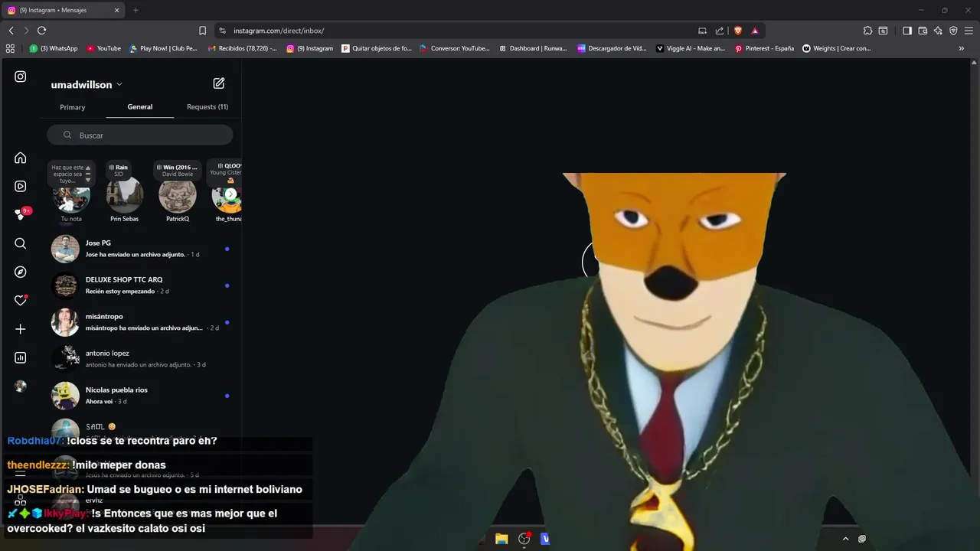The width and height of the screenshot is (980, 551).
Task: Select the General tab
Action: tap(140, 107)
